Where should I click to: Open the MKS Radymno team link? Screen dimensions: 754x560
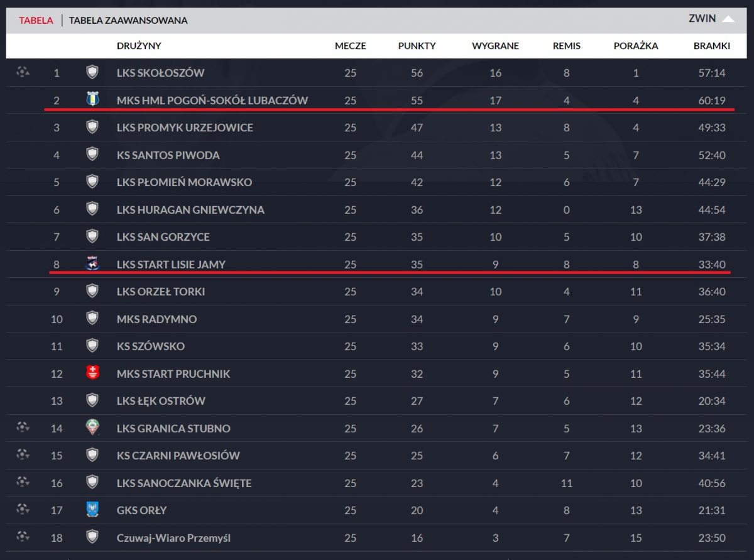click(156, 319)
